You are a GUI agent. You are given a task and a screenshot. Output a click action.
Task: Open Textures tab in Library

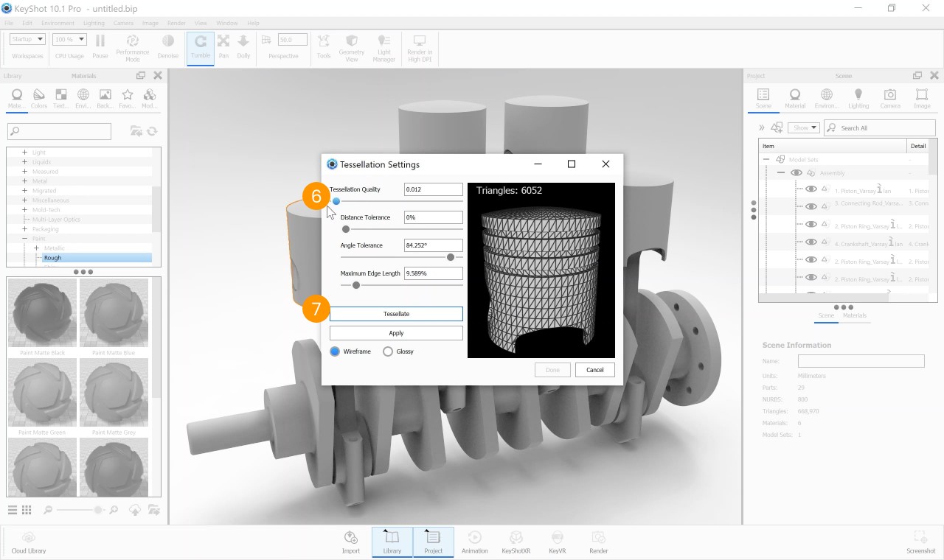pyautogui.click(x=61, y=99)
